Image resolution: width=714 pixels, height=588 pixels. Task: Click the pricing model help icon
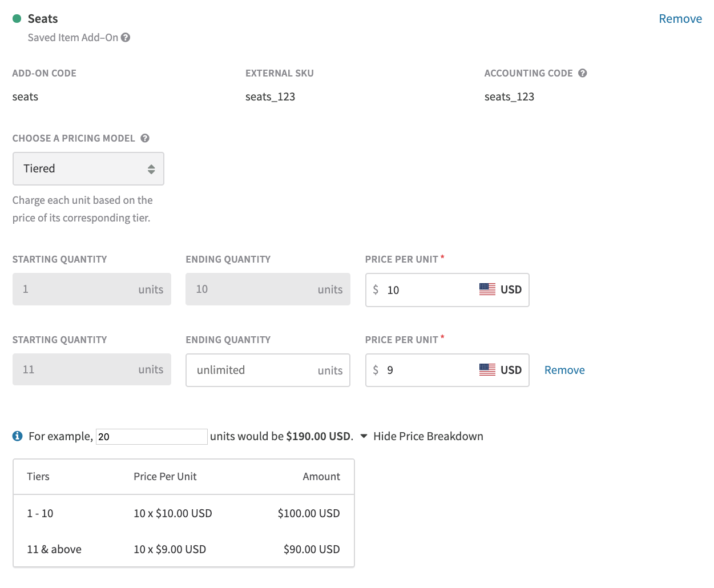pos(145,138)
